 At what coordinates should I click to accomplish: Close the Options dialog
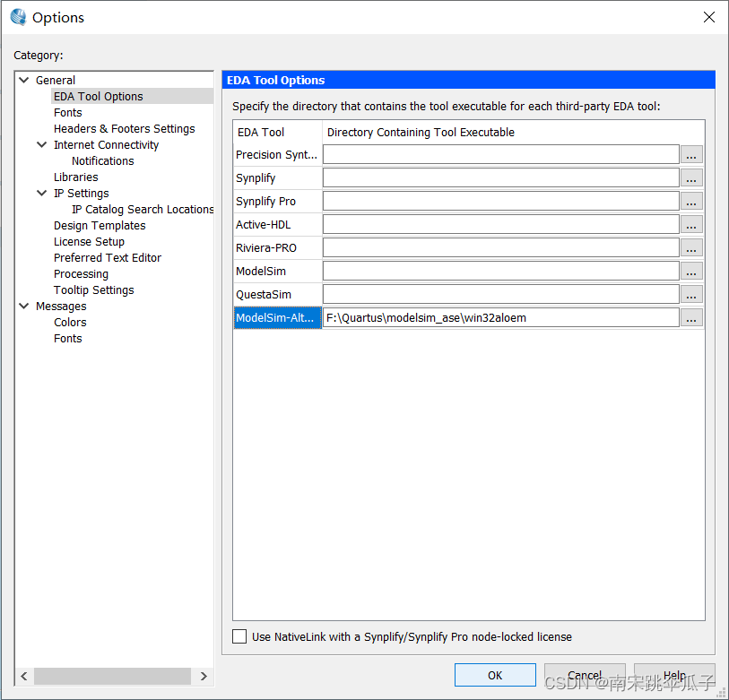pyautogui.click(x=709, y=17)
